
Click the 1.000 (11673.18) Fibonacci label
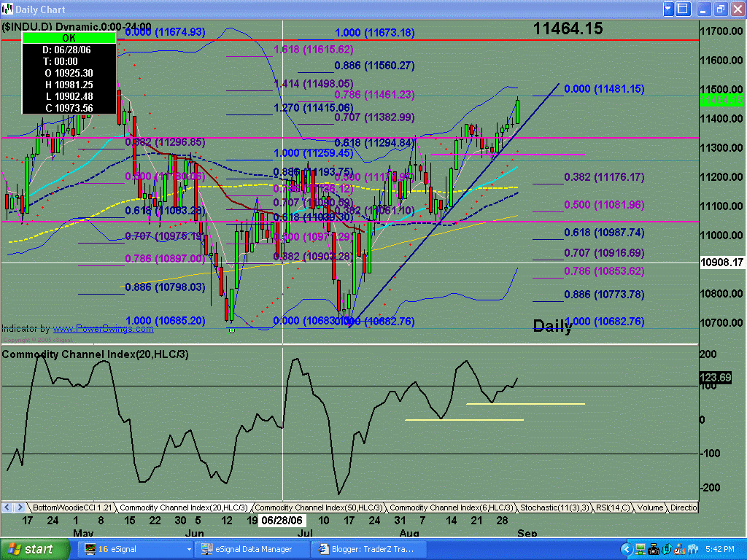pos(375,33)
